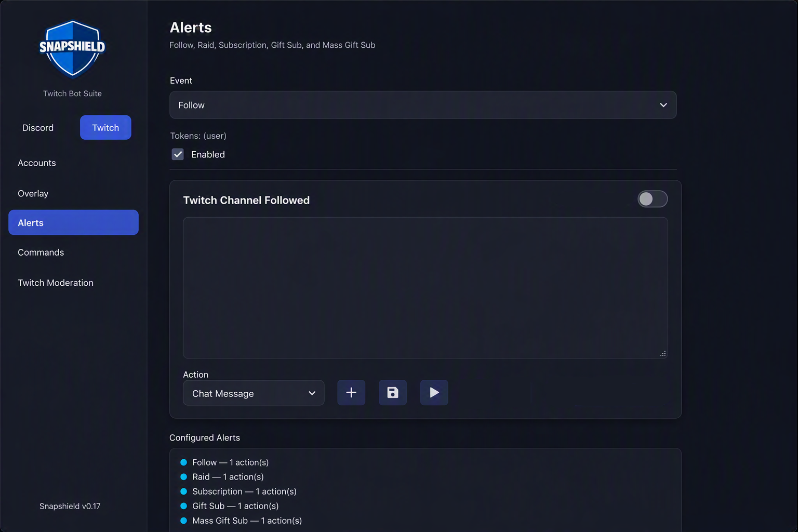Click inside the alert message text area
The image size is (798, 532).
tap(425, 288)
